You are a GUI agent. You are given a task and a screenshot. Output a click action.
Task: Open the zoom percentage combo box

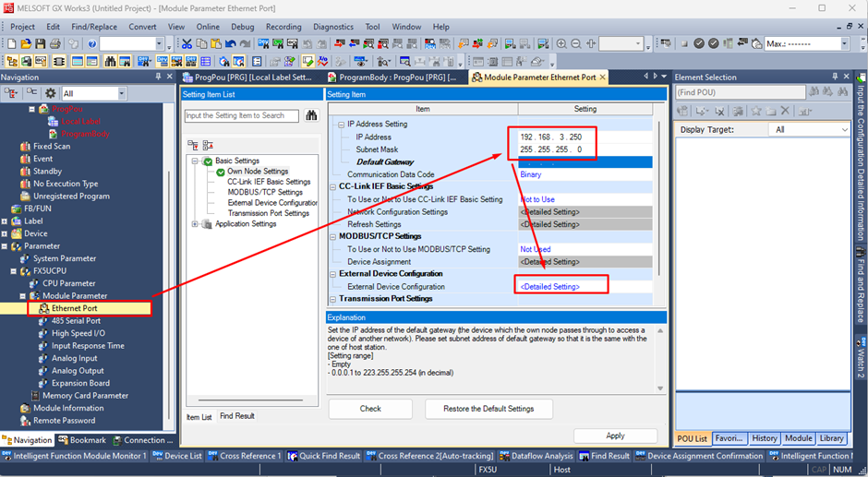coord(638,43)
